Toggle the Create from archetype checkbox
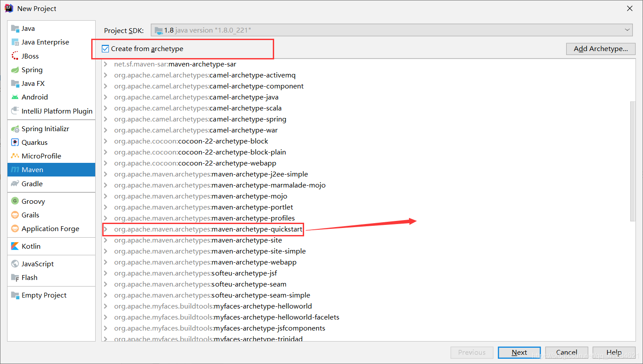 tap(105, 49)
